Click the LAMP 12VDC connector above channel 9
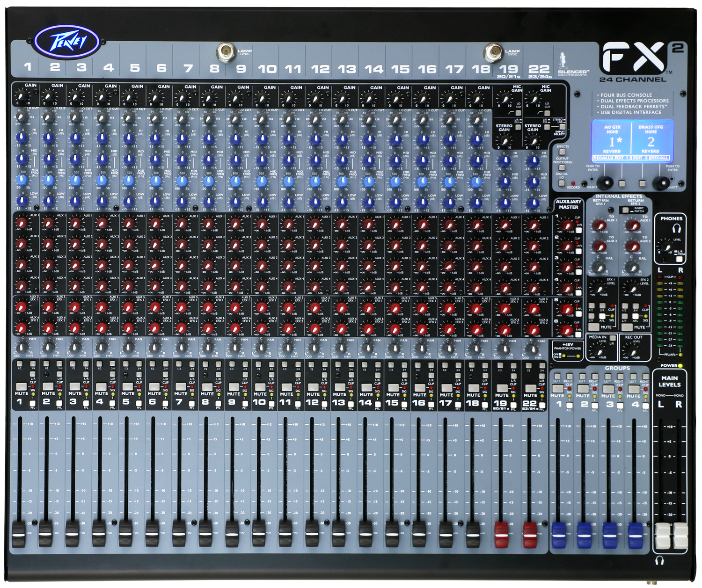 click(226, 52)
